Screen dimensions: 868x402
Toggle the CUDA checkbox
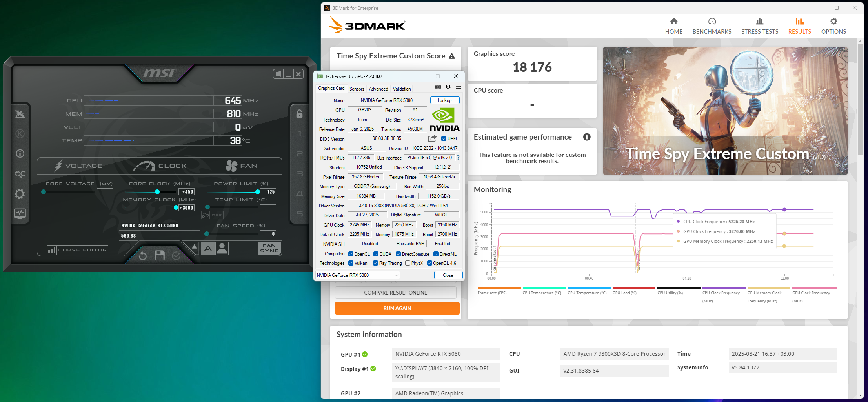point(376,254)
